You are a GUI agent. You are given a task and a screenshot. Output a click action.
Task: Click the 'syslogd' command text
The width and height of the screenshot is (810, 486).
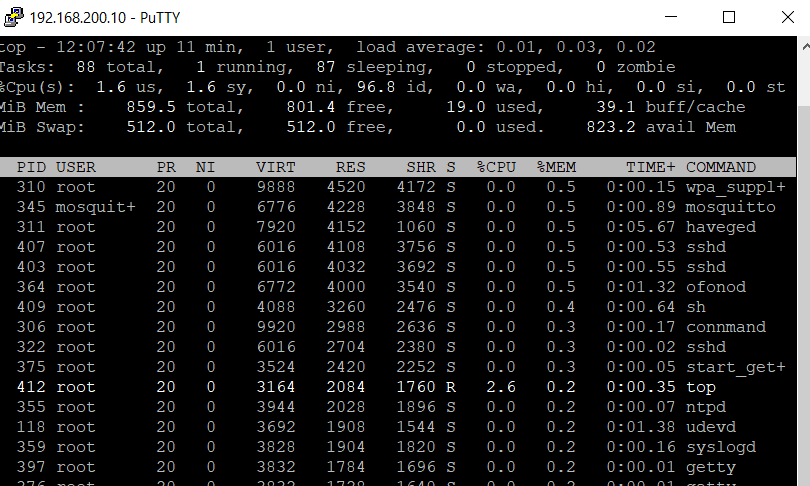tap(721, 447)
